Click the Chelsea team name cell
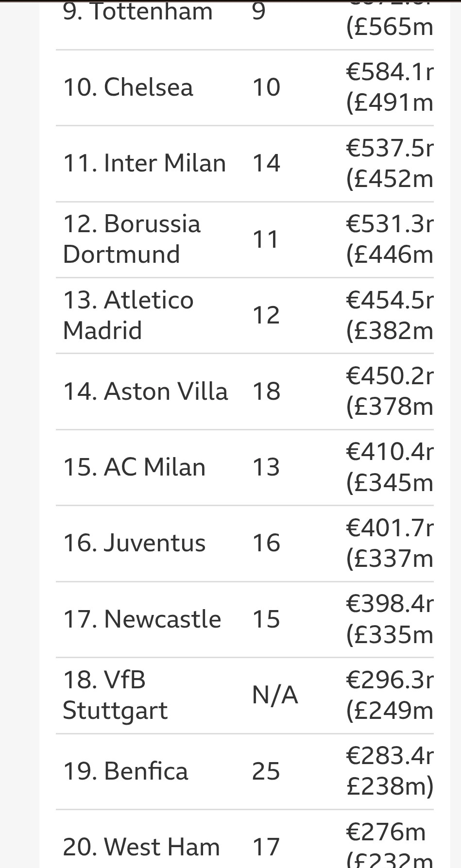Viewport: 461px width, 868px height. tap(128, 87)
